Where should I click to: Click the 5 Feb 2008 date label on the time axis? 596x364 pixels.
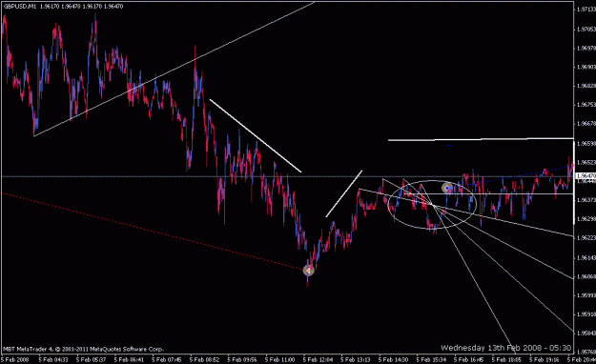15,359
